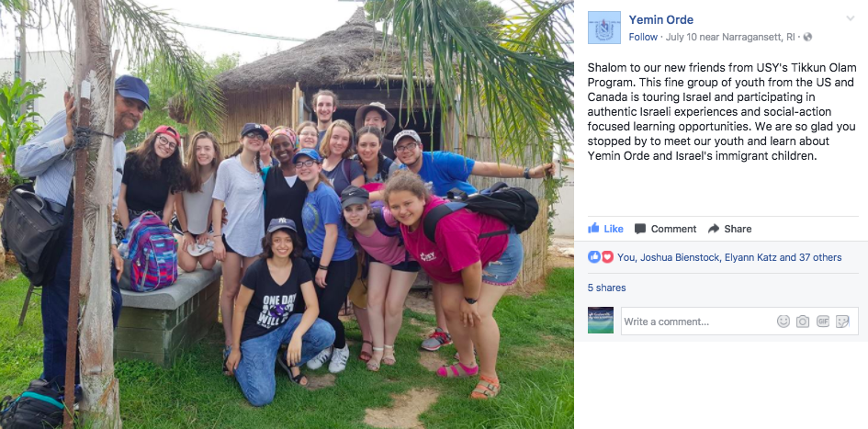Open the Yemin Orde profile picture

604,28
